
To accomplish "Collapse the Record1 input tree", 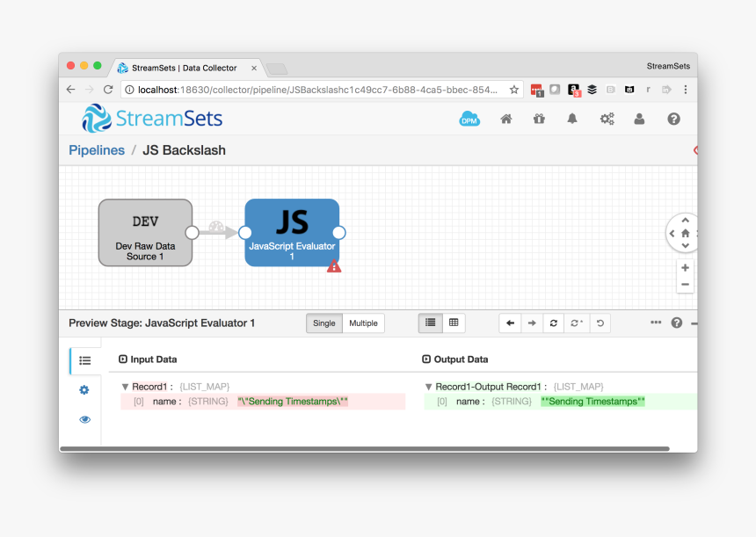I will tap(125, 387).
